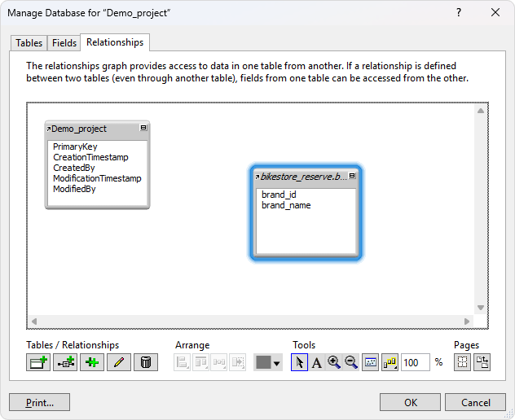The image size is (515, 420).
Task: Click the Select related tables icon
Action: click(x=390, y=362)
